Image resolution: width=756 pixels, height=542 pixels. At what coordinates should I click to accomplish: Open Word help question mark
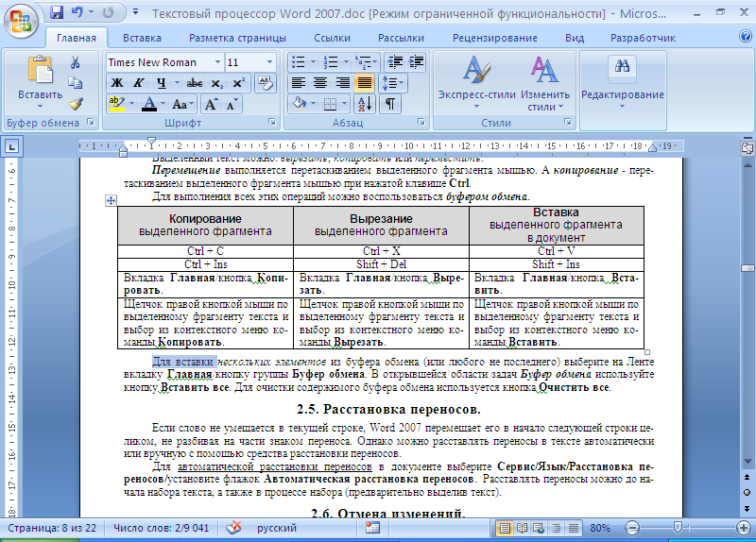click(746, 37)
